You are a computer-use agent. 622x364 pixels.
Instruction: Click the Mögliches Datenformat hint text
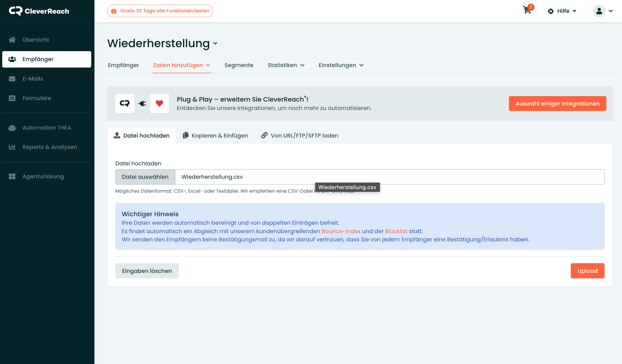[235, 191]
